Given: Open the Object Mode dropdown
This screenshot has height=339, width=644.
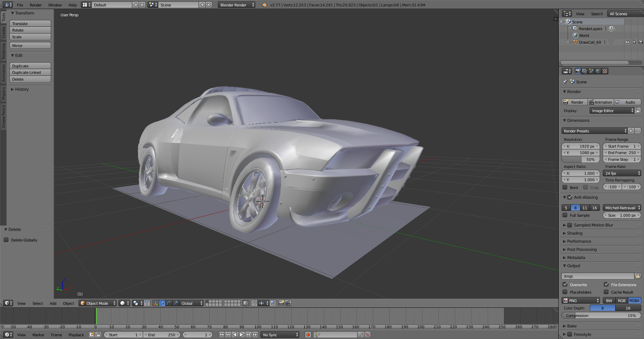Looking at the screenshot, I should point(98,303).
